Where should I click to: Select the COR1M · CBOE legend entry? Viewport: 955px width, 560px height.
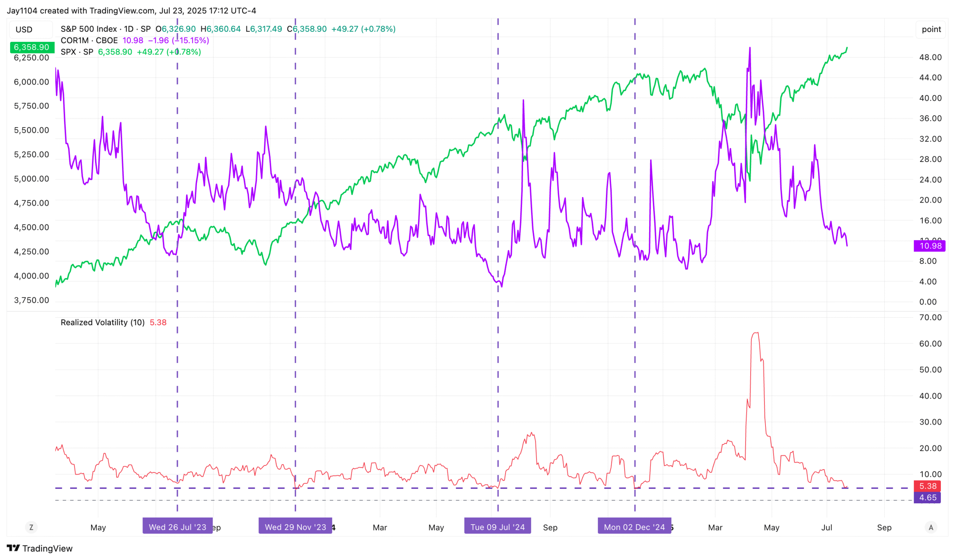pos(89,41)
